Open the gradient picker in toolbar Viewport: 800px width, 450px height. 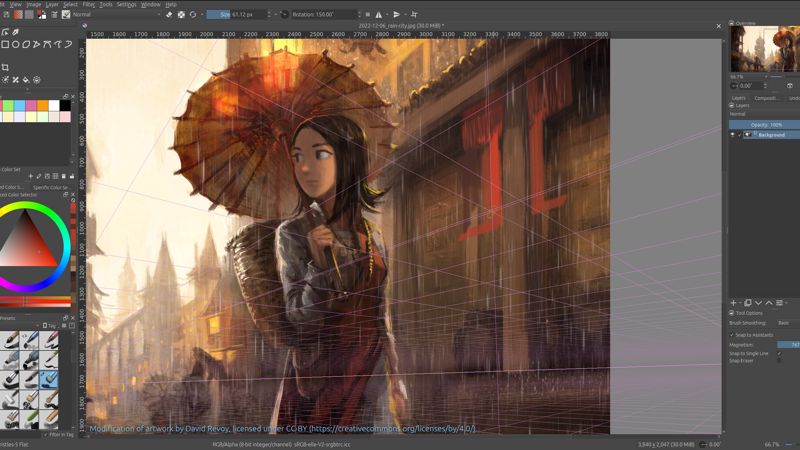click(x=18, y=15)
